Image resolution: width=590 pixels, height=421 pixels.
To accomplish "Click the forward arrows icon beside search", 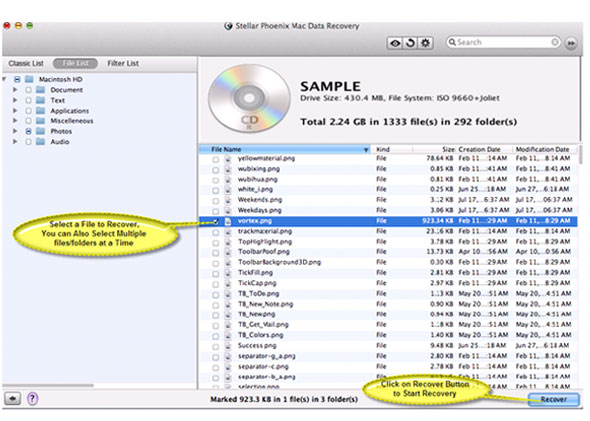I will [571, 43].
